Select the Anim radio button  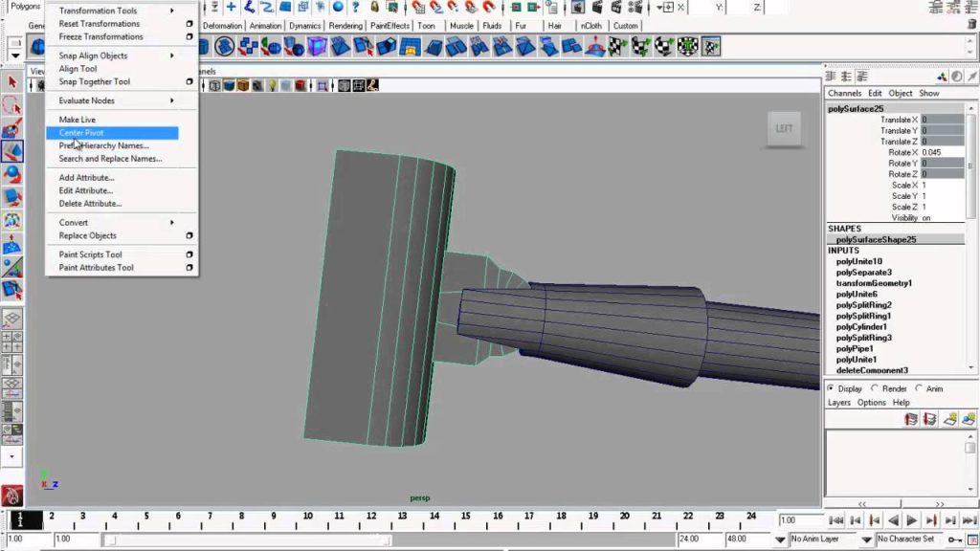919,388
